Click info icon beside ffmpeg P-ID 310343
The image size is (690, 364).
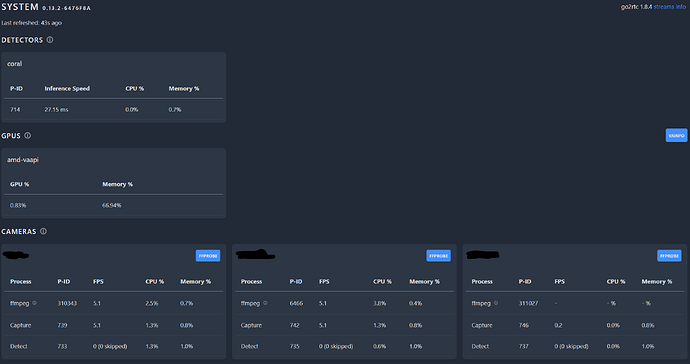34,303
